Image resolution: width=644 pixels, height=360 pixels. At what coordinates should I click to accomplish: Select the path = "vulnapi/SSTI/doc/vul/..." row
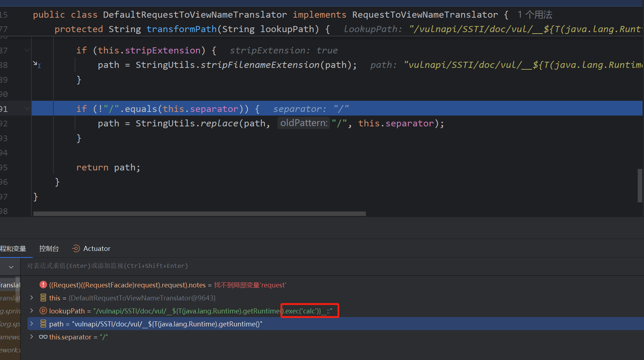click(336, 324)
